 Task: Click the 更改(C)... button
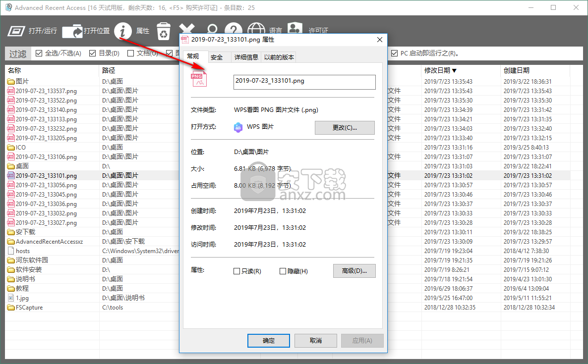tap(345, 128)
